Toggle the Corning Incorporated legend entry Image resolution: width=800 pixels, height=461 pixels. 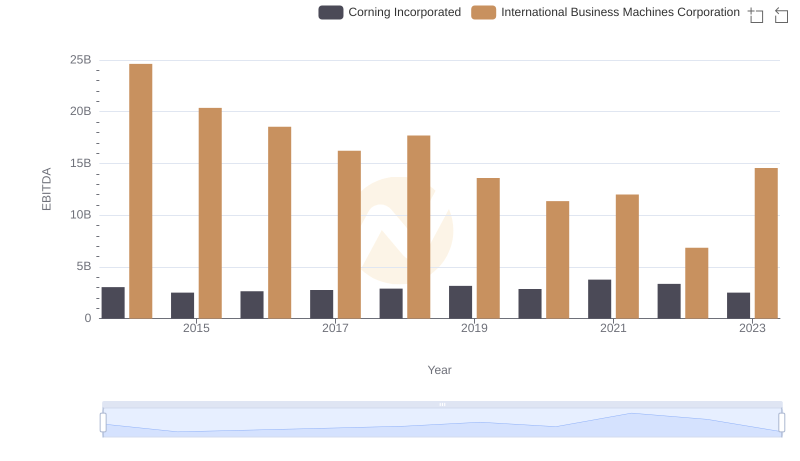(390, 12)
